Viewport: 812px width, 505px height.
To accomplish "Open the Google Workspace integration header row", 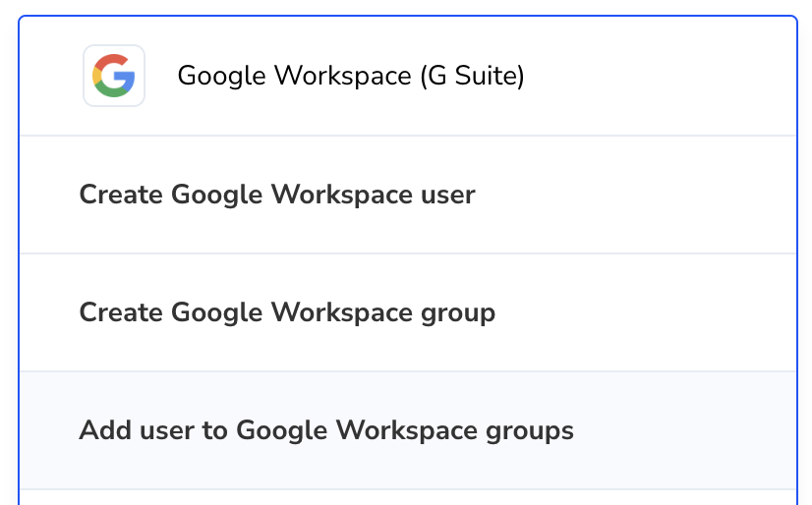I will point(408,76).
